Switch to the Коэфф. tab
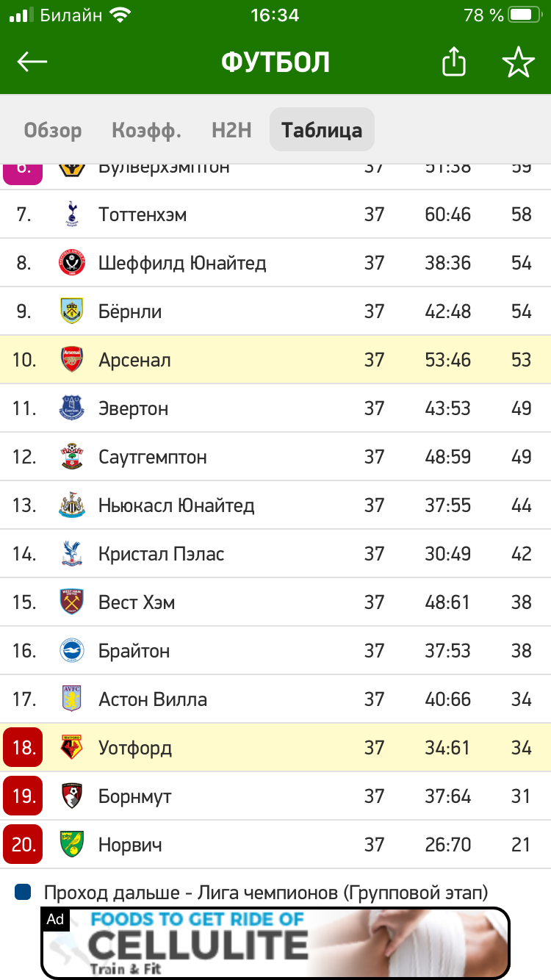Image resolution: width=551 pixels, height=980 pixels. (x=147, y=131)
